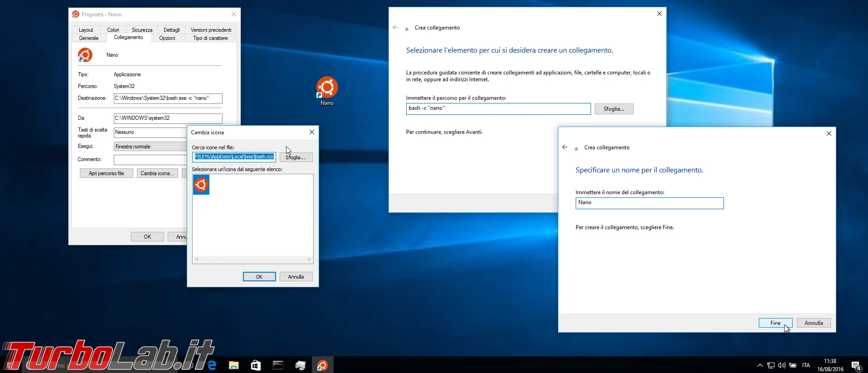Click the icon file path field
Screen dimensions: 868x373
pyautogui.click(x=234, y=157)
